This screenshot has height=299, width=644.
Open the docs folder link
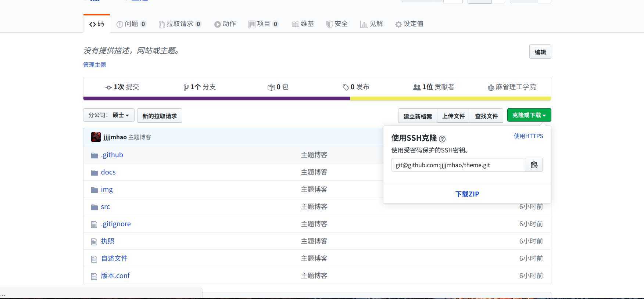(x=108, y=172)
